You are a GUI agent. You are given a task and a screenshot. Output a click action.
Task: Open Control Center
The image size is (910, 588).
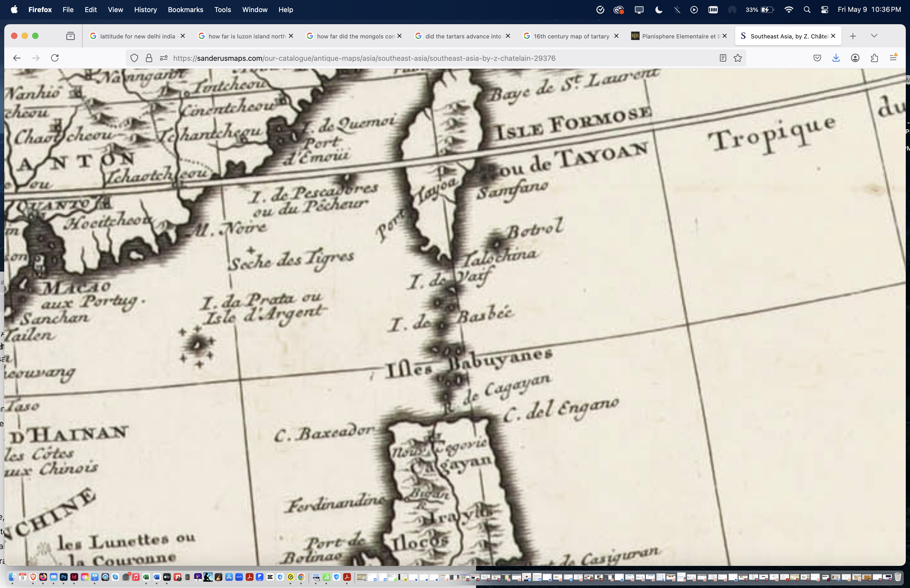(x=824, y=9)
